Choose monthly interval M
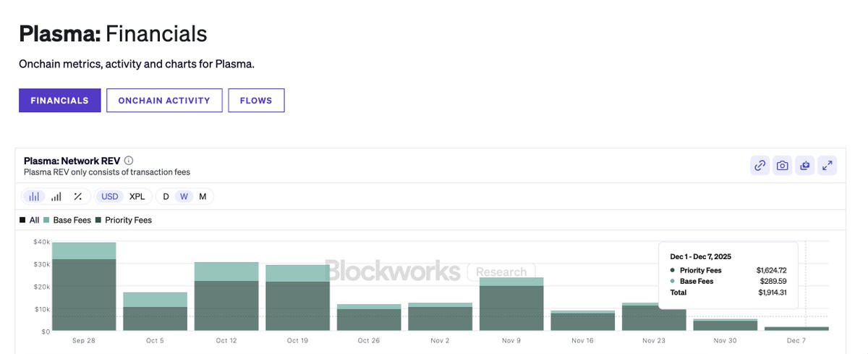This screenshot has height=354, width=868. [203, 196]
